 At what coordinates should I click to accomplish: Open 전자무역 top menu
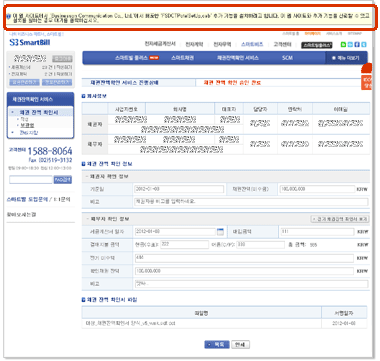(x=222, y=44)
